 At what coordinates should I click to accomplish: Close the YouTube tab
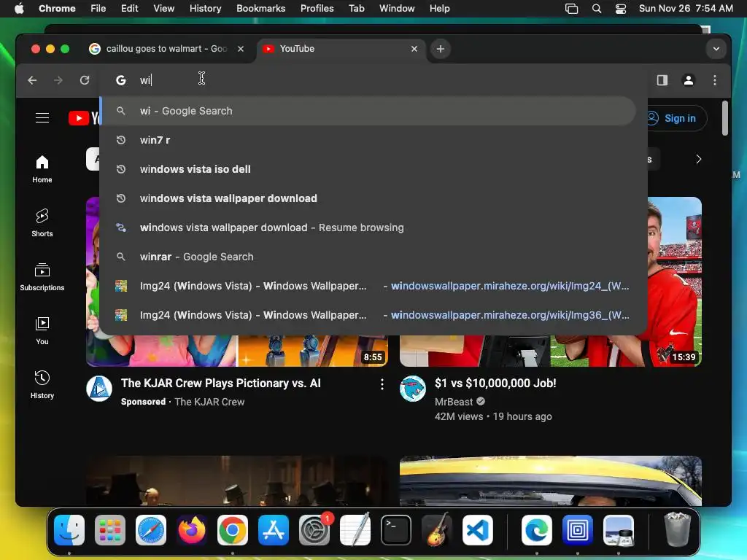(x=414, y=49)
